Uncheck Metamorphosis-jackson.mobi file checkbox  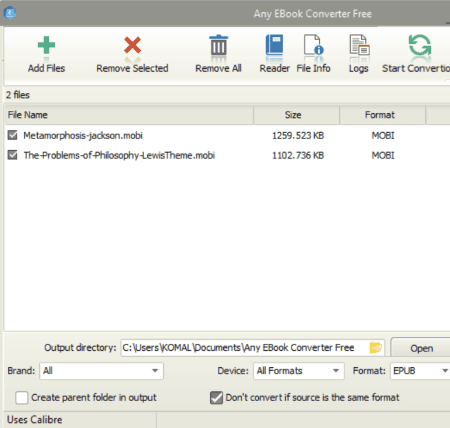click(12, 135)
